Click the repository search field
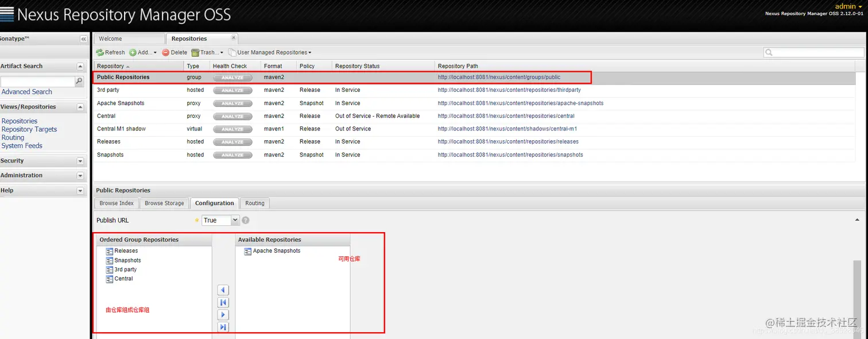The height and width of the screenshot is (339, 868). coord(813,52)
